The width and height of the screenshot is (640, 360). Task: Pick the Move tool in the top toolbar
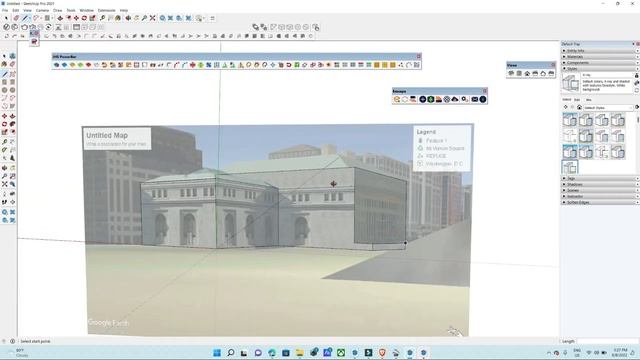pos(76,18)
